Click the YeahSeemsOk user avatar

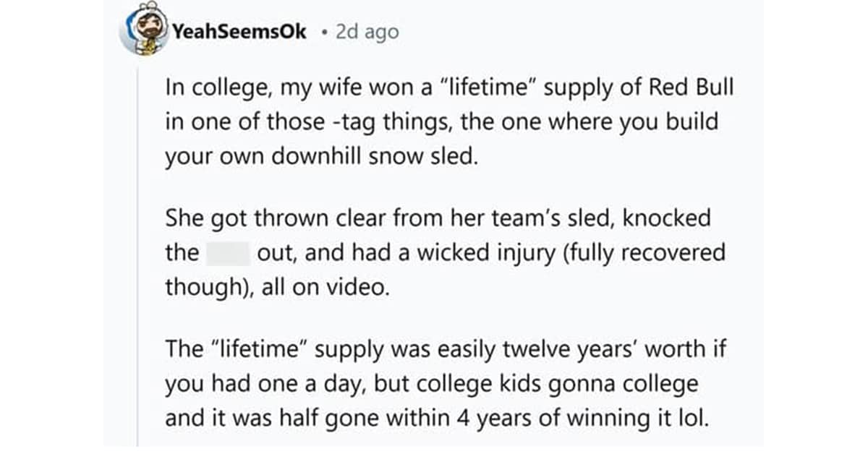145,33
